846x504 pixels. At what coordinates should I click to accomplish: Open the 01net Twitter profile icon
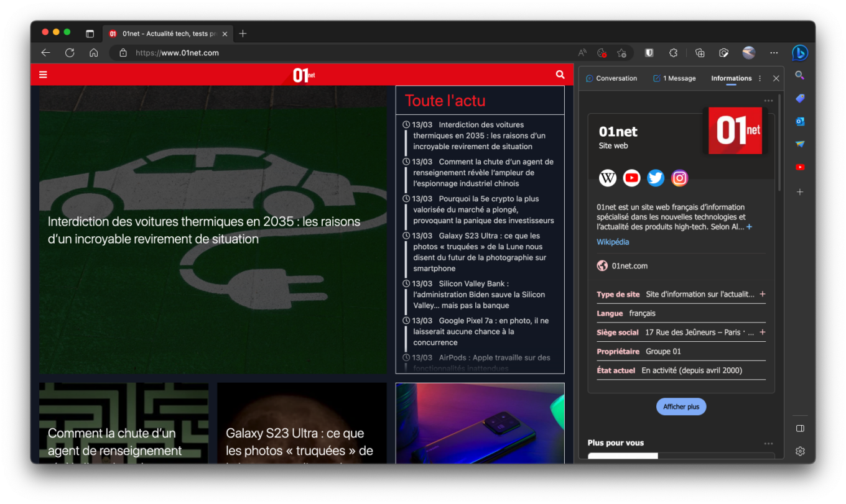pyautogui.click(x=656, y=178)
